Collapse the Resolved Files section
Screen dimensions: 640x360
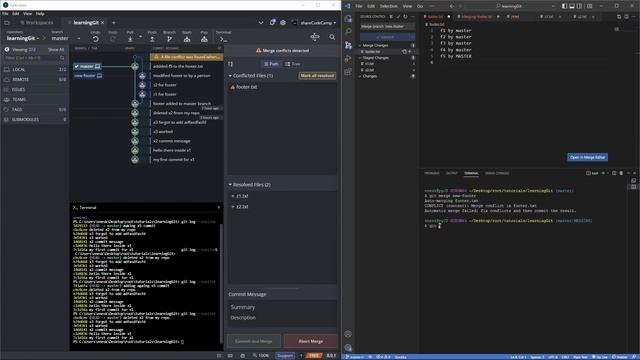(230, 185)
